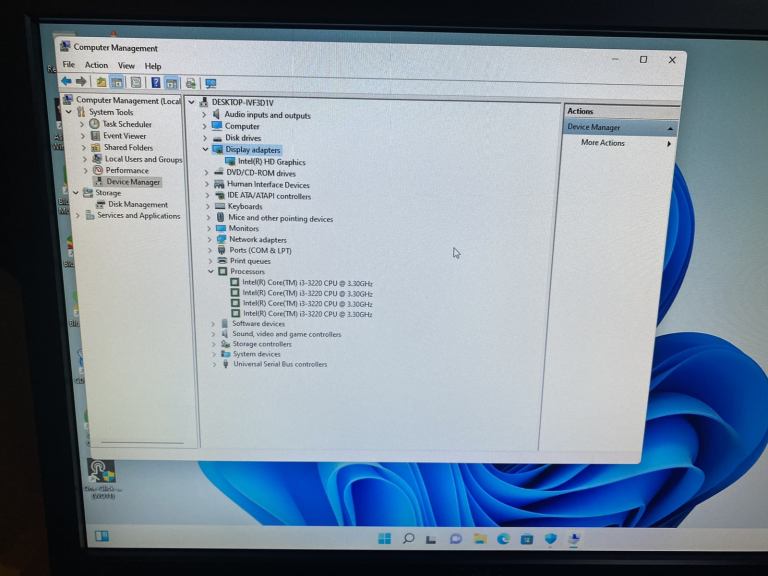Expand the Audio inputs and outputs node
The height and width of the screenshot is (576, 768).
[204, 115]
